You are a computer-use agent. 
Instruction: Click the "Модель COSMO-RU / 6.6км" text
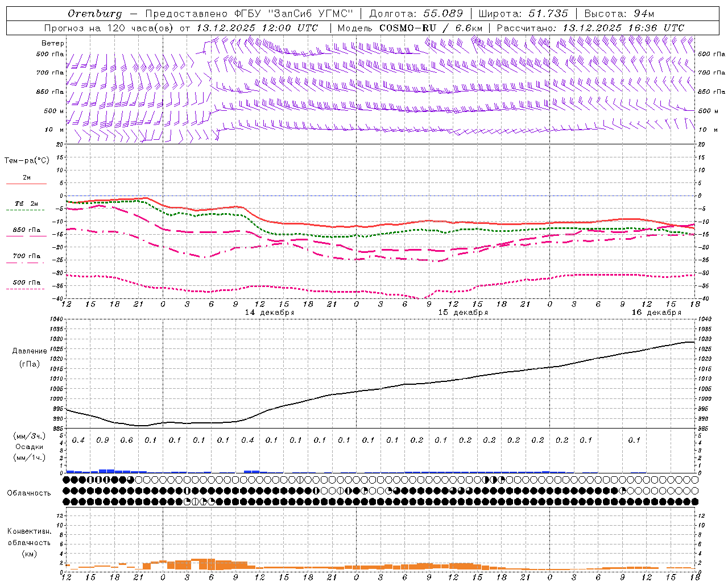click(410, 28)
